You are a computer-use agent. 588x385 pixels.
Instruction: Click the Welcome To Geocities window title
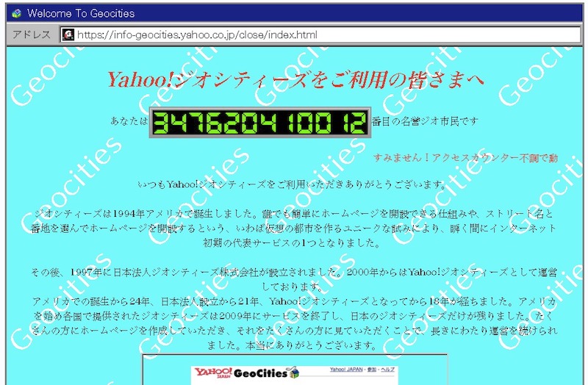[x=81, y=13]
